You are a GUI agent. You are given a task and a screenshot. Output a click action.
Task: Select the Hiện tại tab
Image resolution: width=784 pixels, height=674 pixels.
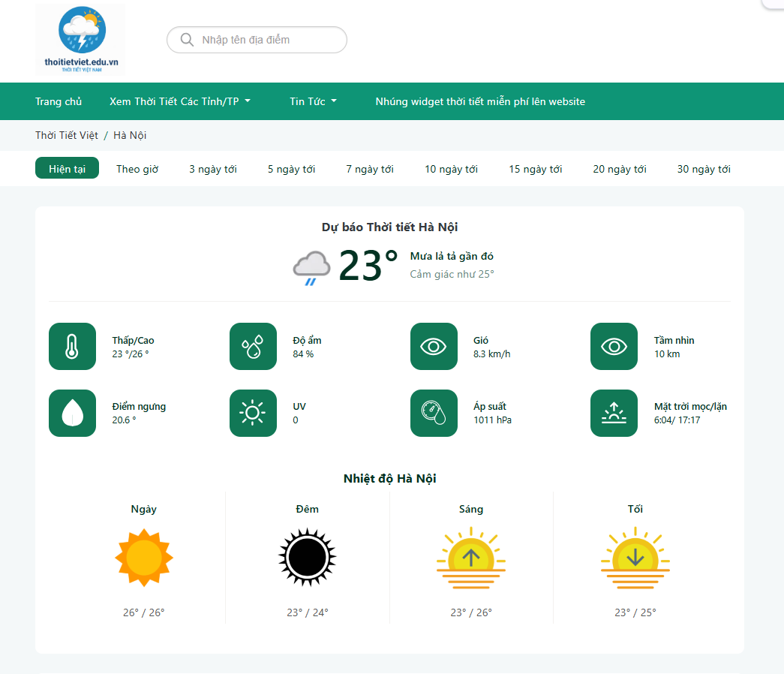coord(67,169)
